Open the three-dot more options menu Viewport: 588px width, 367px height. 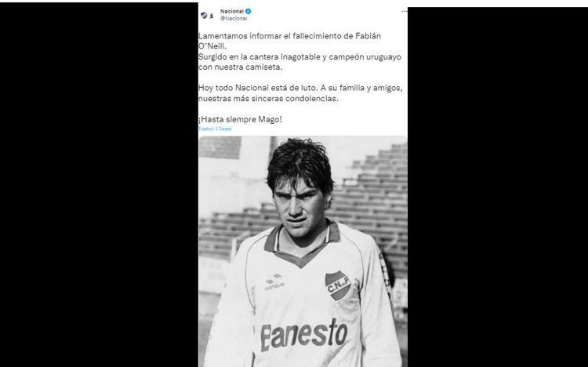[405, 11]
